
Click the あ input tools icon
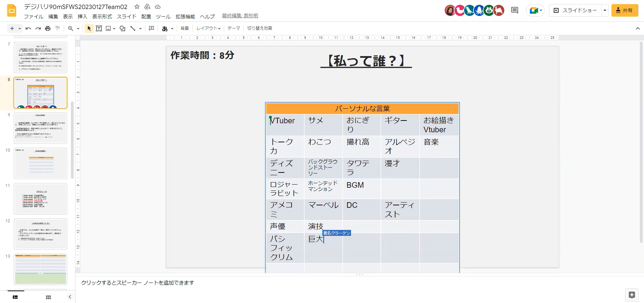pos(165,29)
